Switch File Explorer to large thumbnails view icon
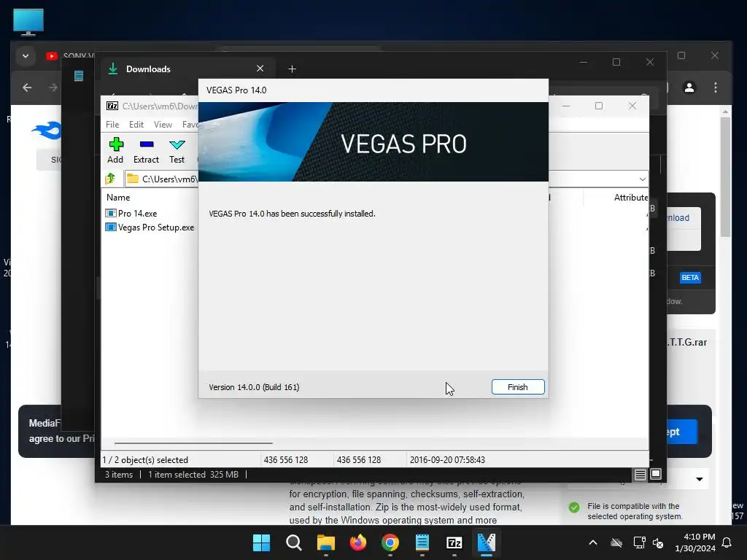Viewport: 747px width, 560px height. click(x=656, y=474)
